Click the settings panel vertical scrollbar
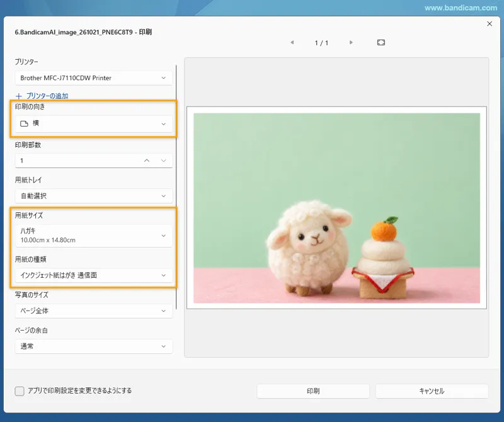The width and height of the screenshot is (504, 422). pos(176,187)
